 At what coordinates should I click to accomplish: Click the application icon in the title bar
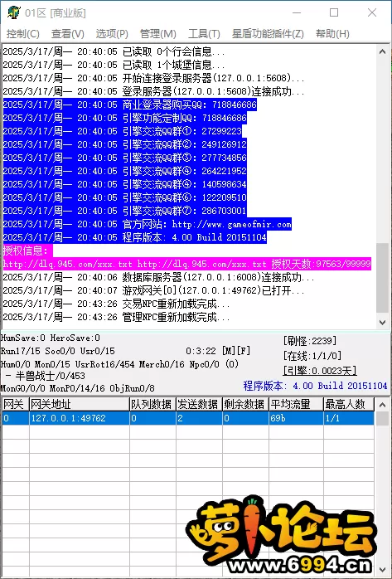(13, 12)
